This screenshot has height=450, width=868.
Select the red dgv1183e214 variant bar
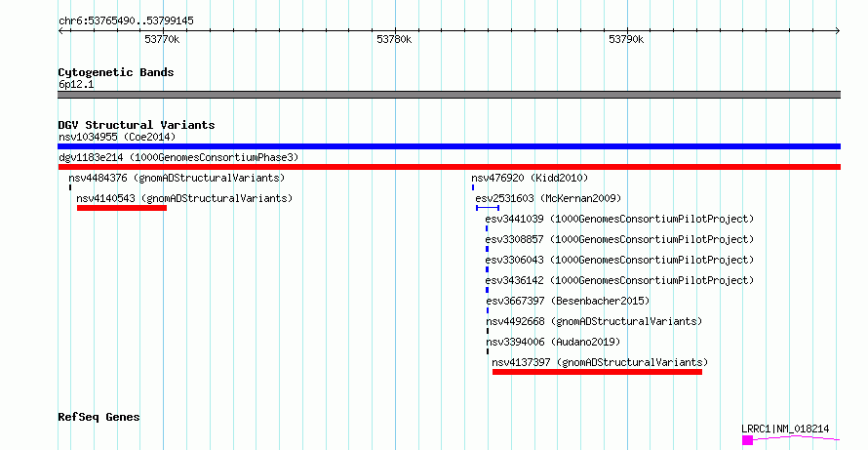[449, 167]
